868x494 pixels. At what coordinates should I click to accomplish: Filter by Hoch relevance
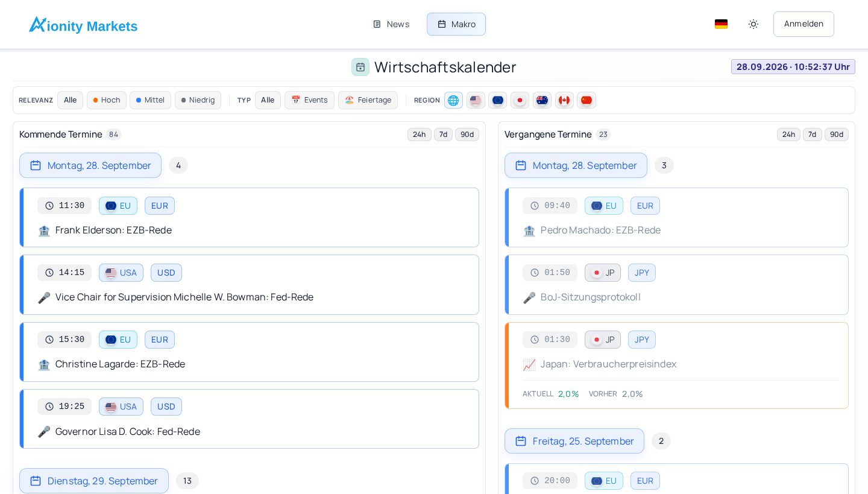[107, 100]
